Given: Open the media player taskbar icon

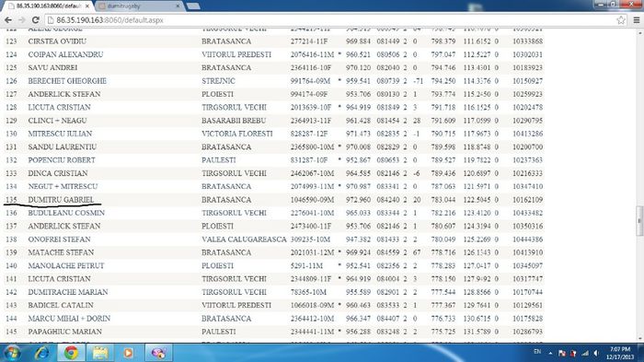Looking at the screenshot, I should [x=128, y=353].
